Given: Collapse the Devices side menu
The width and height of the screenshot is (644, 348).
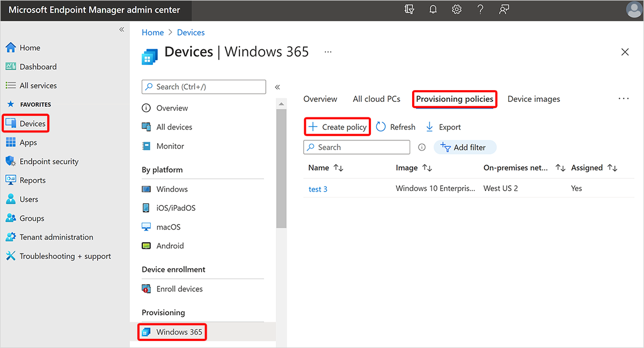Looking at the screenshot, I should coord(277,87).
